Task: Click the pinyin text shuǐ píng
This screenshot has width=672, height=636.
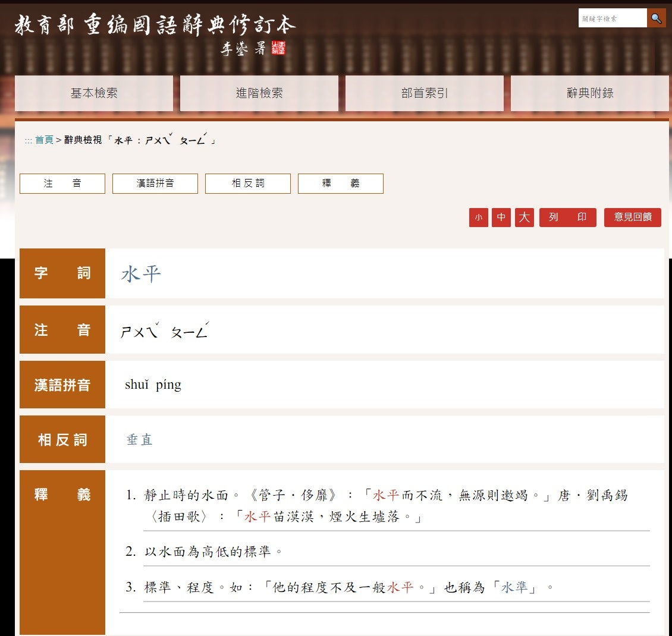Action: coord(153,385)
